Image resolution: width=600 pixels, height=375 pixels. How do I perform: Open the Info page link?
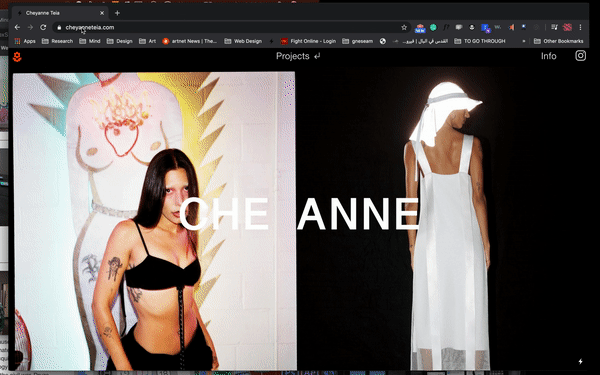[x=548, y=56]
